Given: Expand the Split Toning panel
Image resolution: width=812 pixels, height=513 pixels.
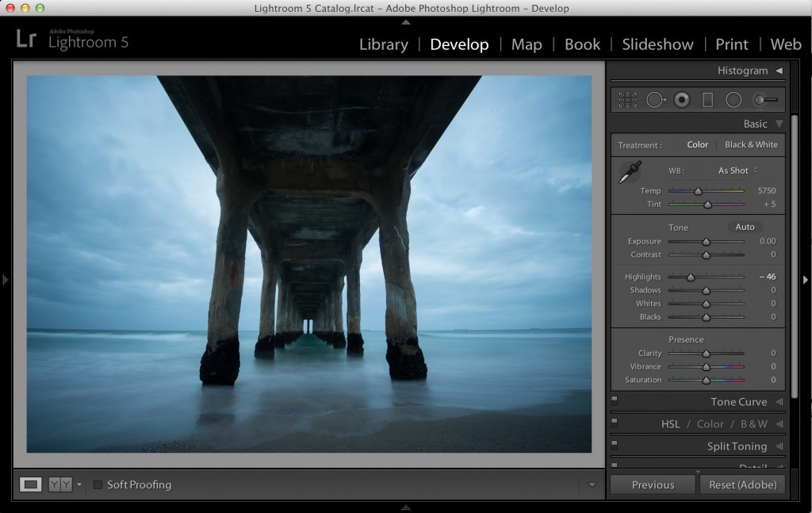Looking at the screenshot, I should point(779,446).
